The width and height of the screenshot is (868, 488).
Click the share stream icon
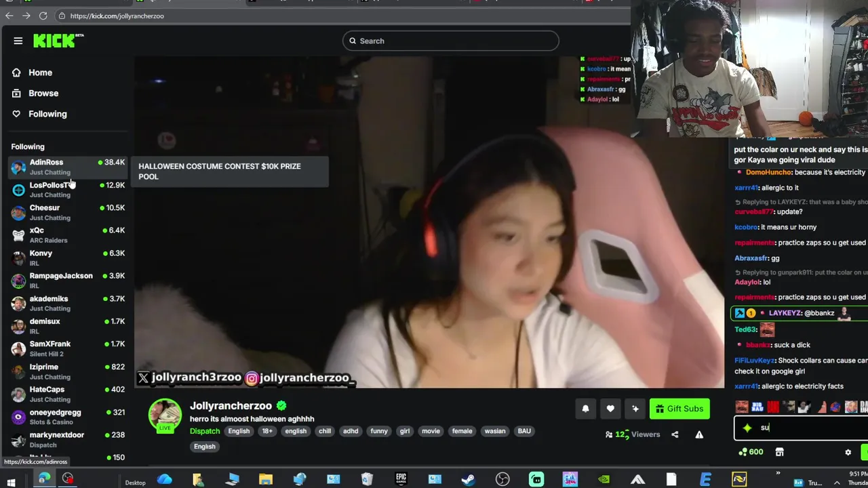[675, 434]
